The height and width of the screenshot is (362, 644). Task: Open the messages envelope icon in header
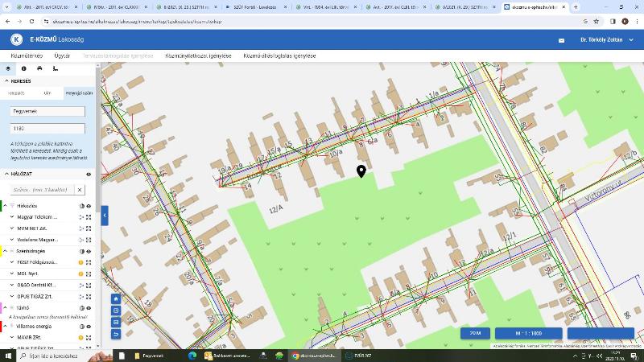[x=561, y=40]
